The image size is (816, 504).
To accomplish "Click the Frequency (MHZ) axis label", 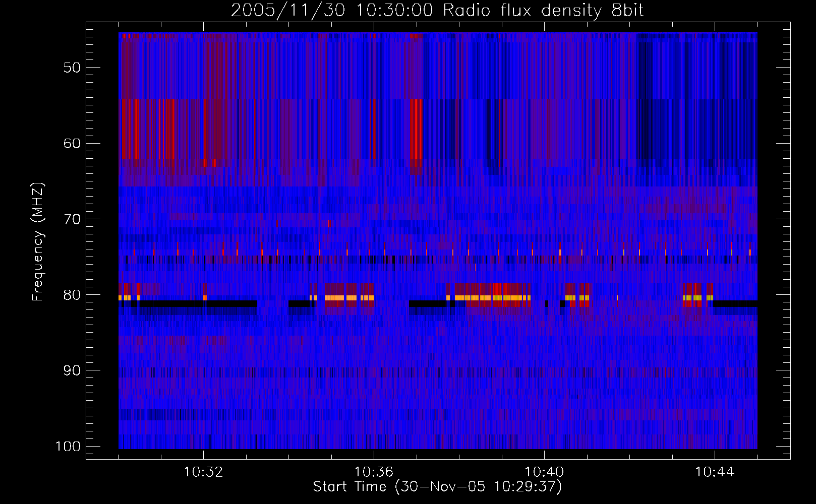I will [x=38, y=242].
